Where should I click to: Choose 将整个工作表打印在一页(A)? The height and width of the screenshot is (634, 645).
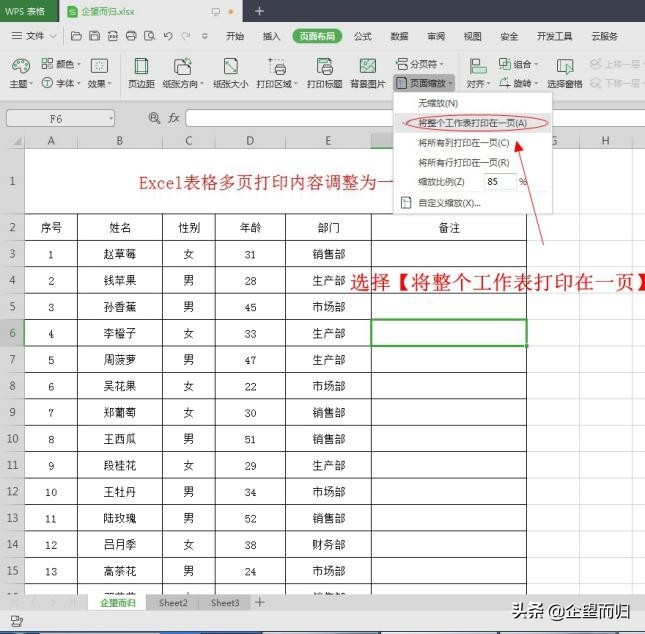tap(472, 123)
